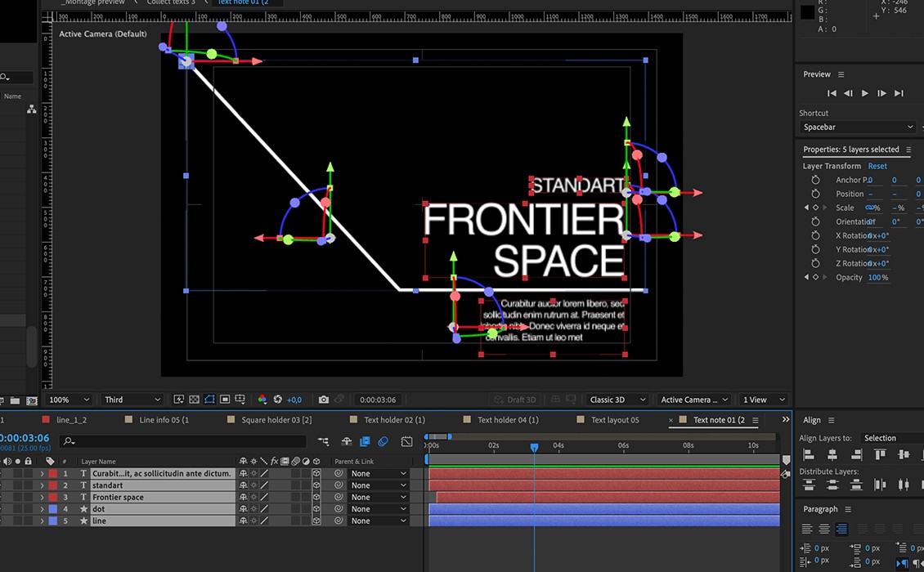Distribute layers by top edges
Viewport: 924px width, 572px height.
click(x=809, y=485)
